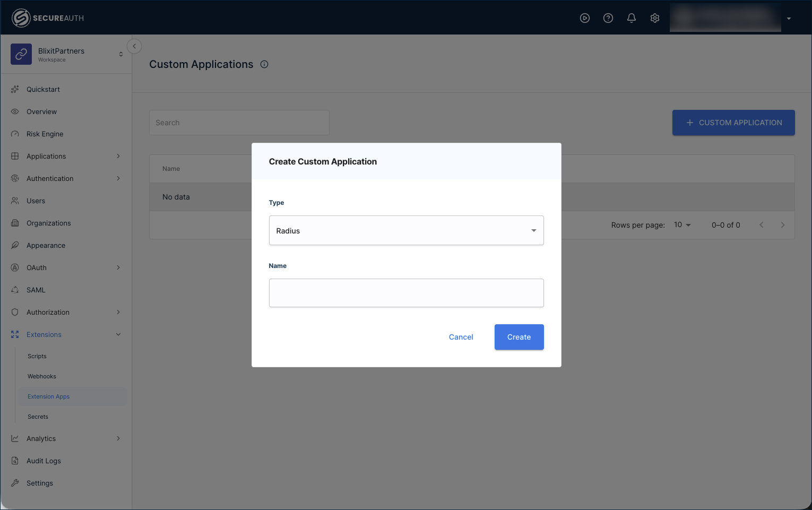This screenshot has height=510, width=812.
Task: Open the Rows per page dropdown
Action: click(683, 225)
